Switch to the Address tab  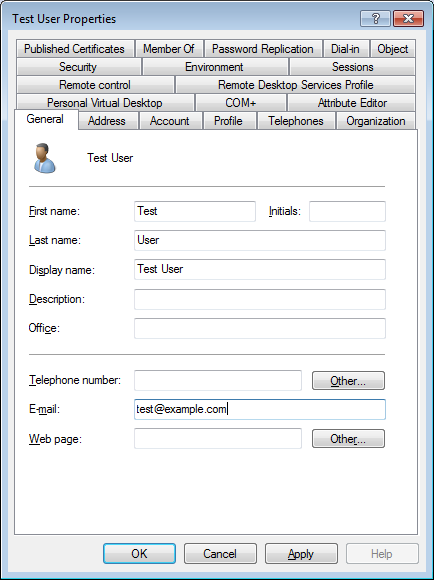[x=107, y=121]
